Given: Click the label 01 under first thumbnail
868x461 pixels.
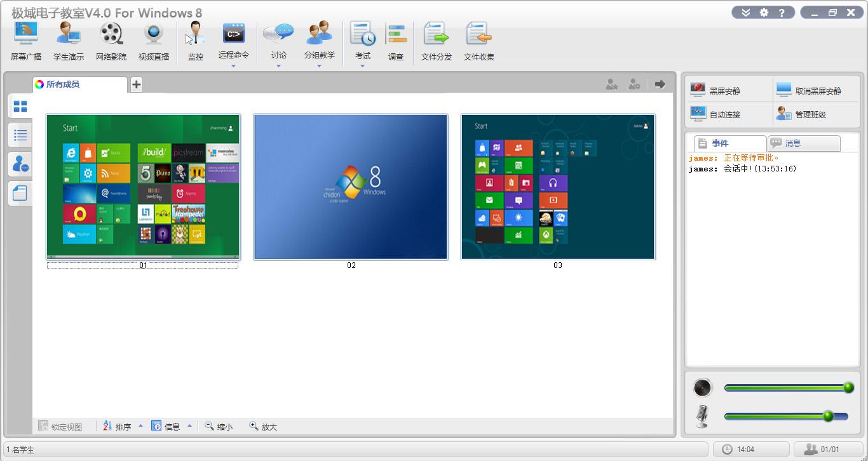Looking at the screenshot, I should [143, 265].
